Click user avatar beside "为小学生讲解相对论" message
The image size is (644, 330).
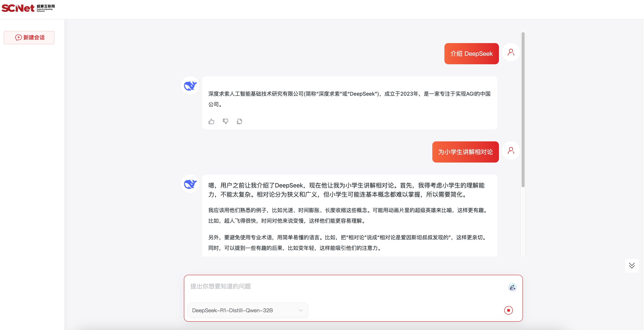511,150
